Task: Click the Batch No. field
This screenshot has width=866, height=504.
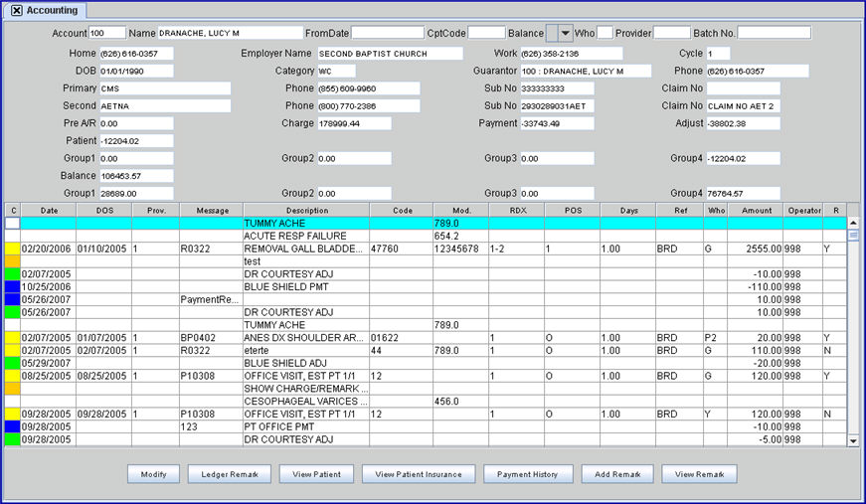Action: click(775, 33)
